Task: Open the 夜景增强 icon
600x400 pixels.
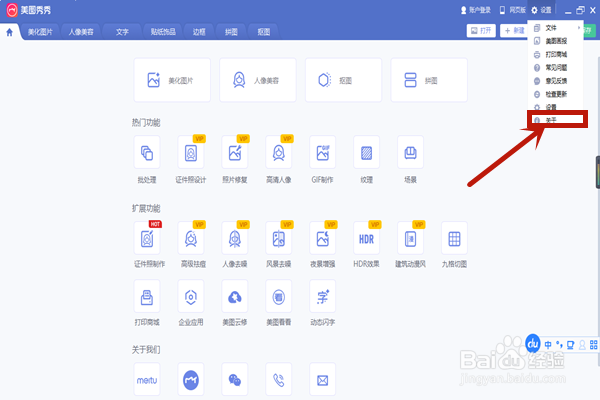Action: [x=323, y=238]
